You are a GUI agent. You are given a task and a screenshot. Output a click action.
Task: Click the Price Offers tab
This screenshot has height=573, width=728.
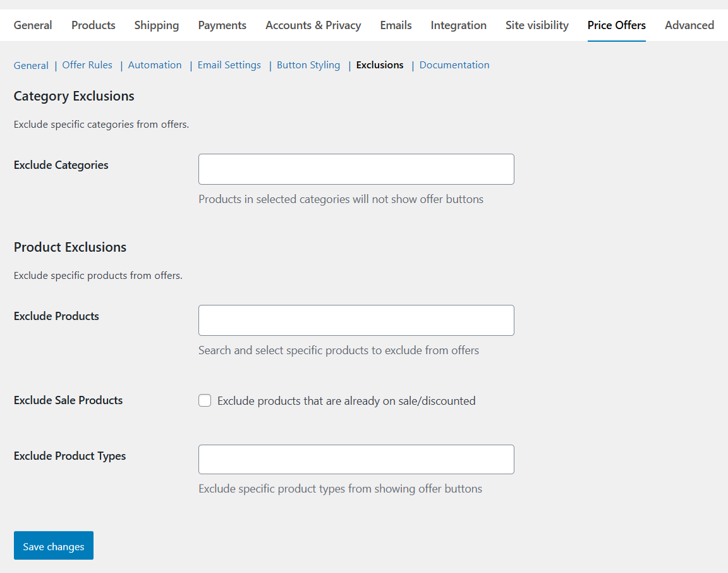click(x=617, y=25)
